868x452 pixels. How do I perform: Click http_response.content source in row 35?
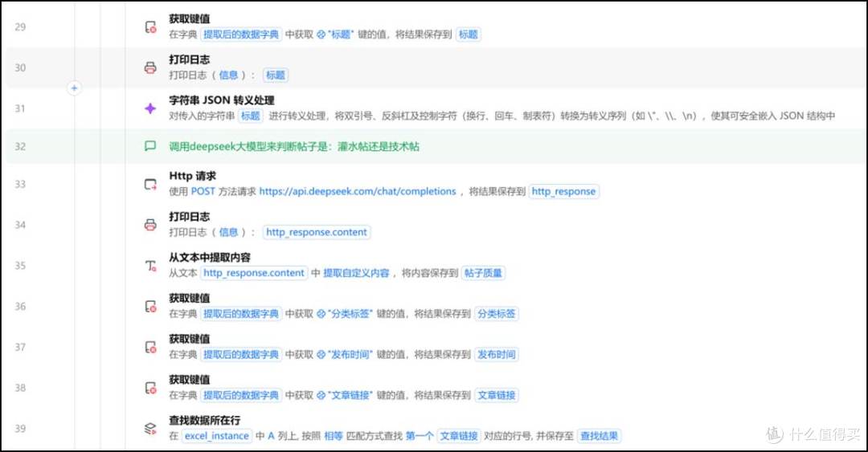[x=253, y=273]
